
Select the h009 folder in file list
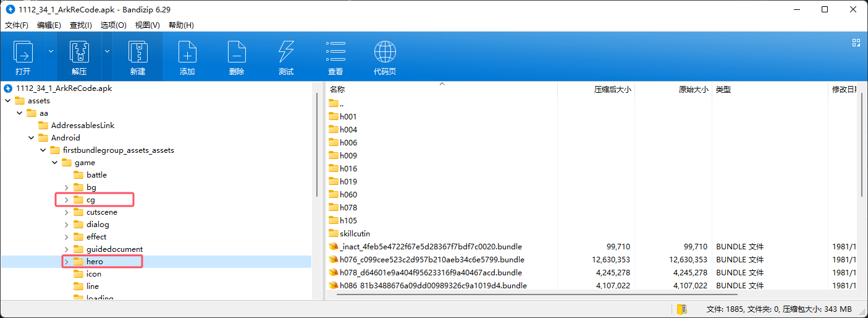point(343,155)
